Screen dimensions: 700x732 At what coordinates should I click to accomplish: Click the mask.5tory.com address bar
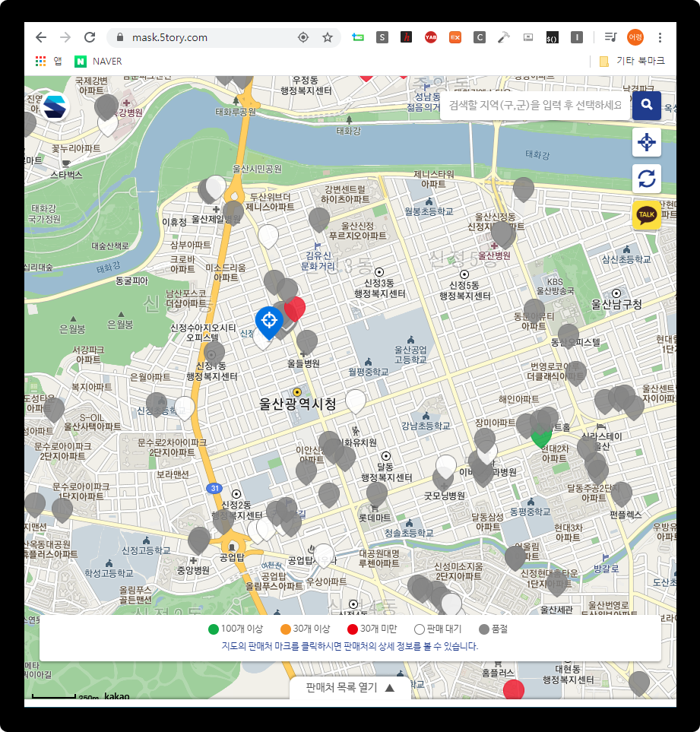205,37
